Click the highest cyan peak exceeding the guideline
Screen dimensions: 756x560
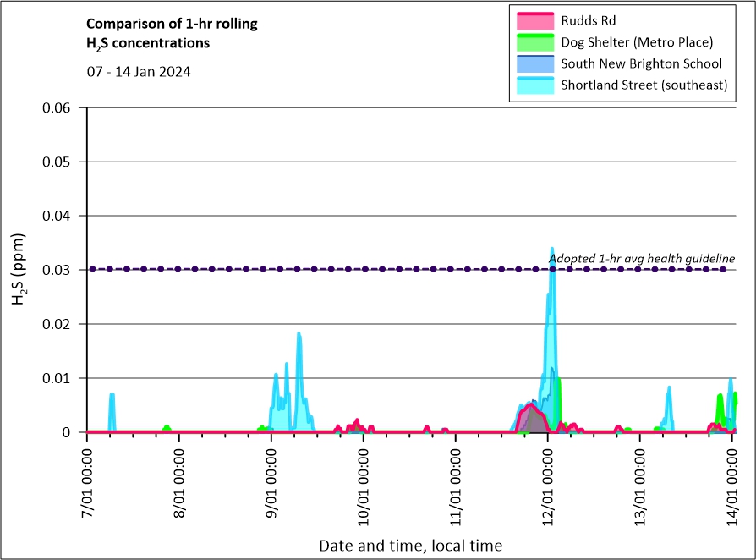pos(552,273)
